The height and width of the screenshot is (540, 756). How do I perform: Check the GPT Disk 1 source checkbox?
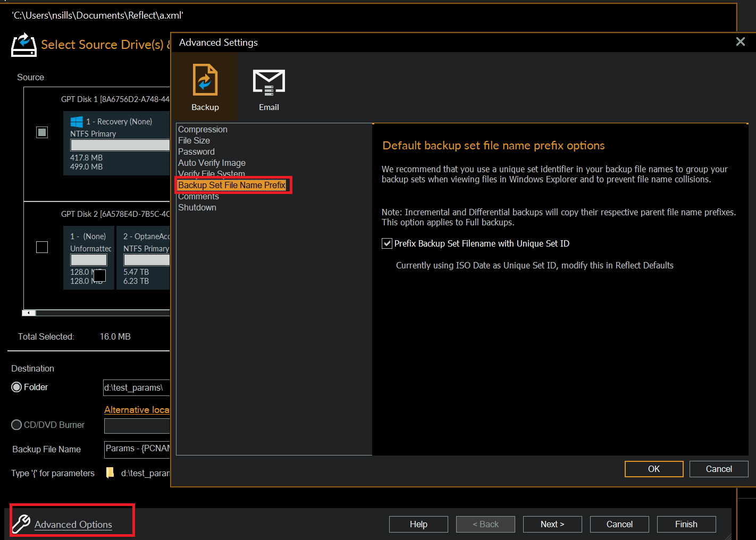[42, 132]
